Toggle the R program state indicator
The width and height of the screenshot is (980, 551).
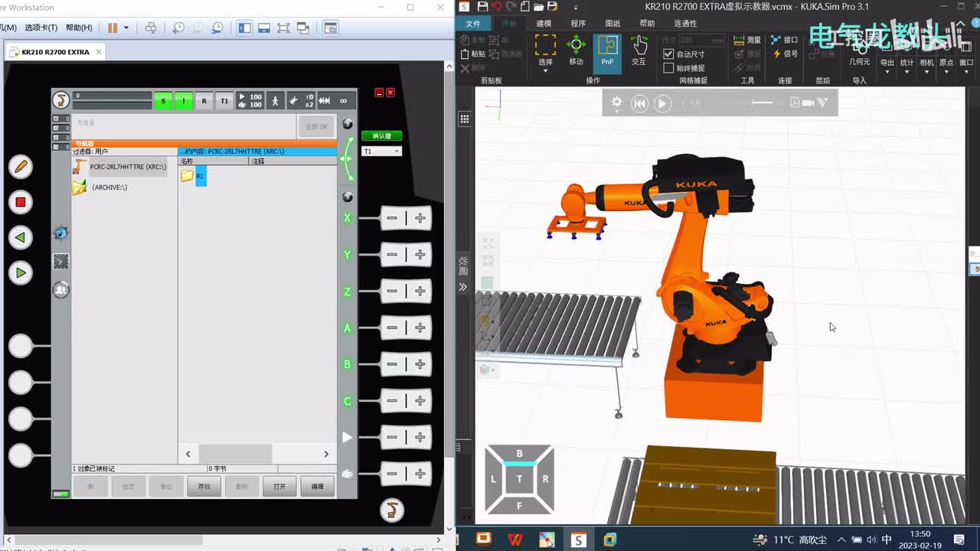204,100
